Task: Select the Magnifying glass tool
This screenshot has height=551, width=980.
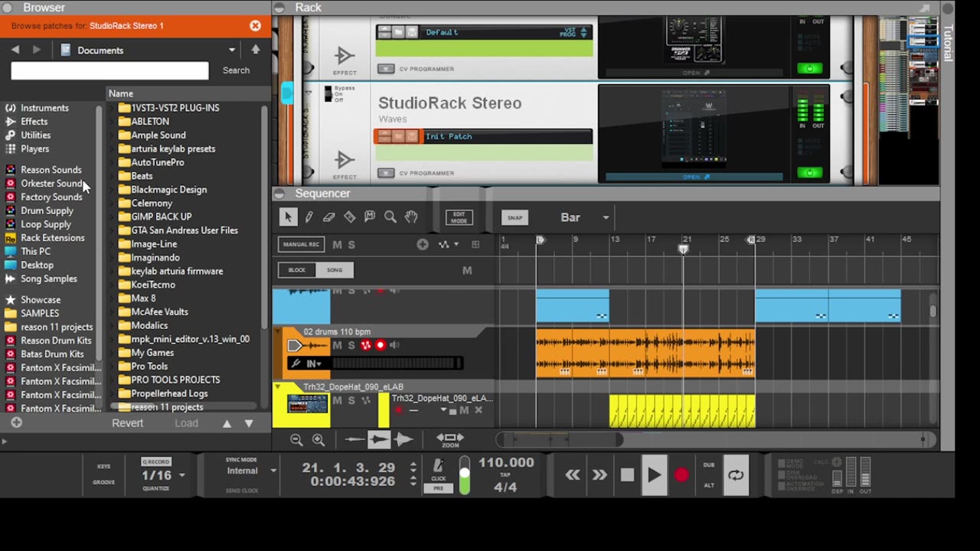Action: click(390, 217)
